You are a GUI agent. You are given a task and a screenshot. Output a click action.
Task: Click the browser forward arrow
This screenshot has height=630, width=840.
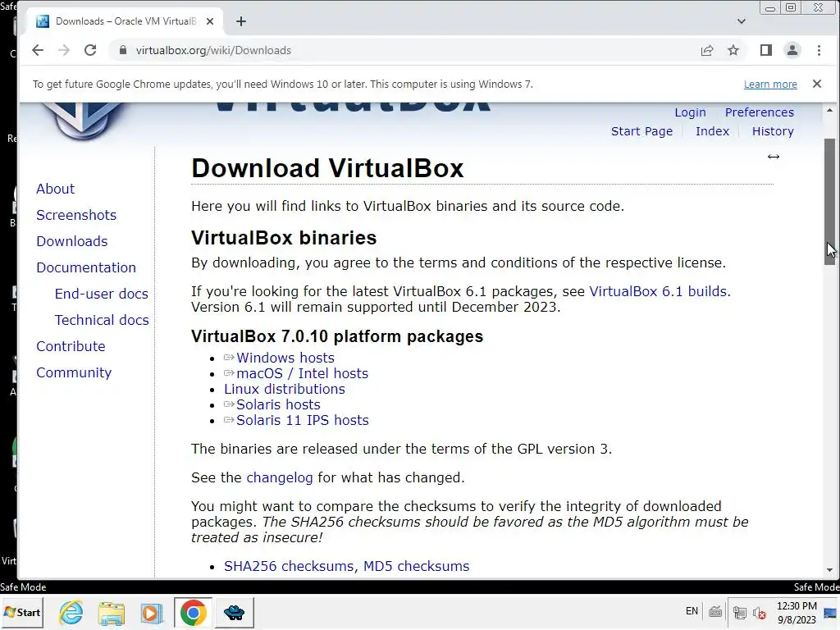point(64,50)
